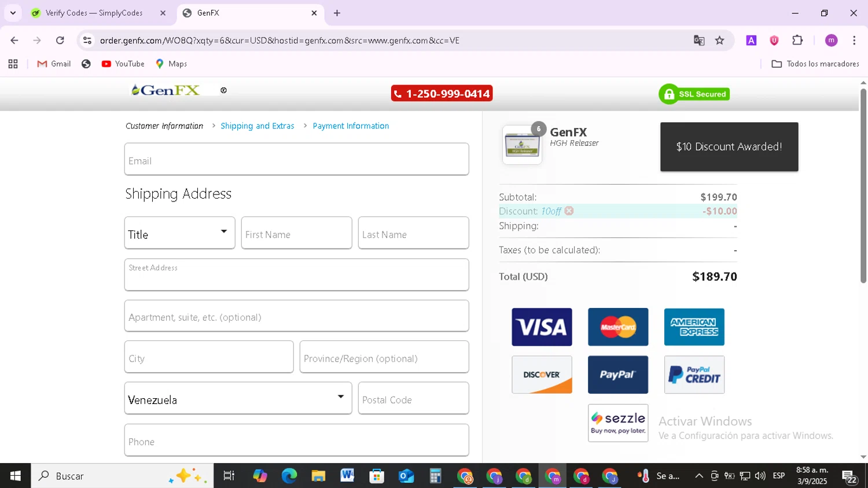Open Task View on the taskbar

coord(229,476)
